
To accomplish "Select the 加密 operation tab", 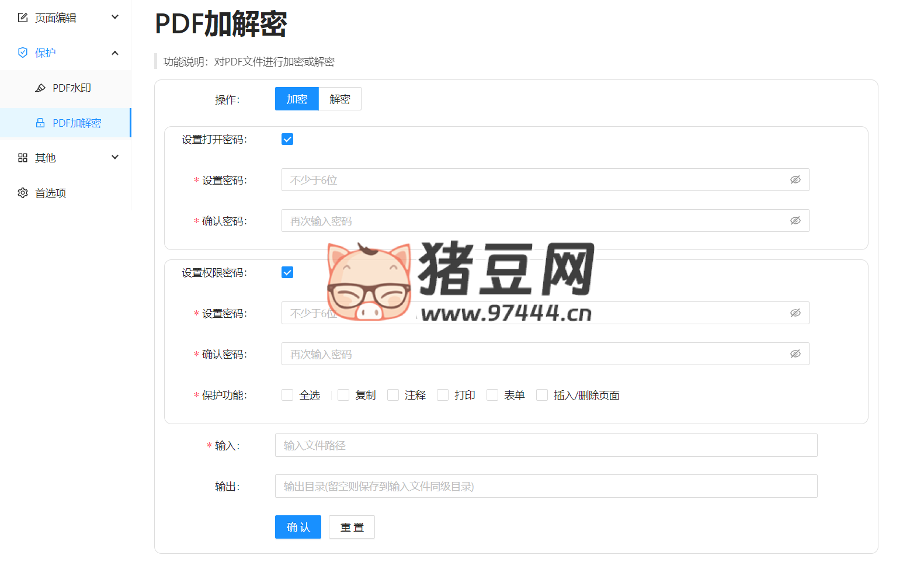I will pyautogui.click(x=297, y=99).
